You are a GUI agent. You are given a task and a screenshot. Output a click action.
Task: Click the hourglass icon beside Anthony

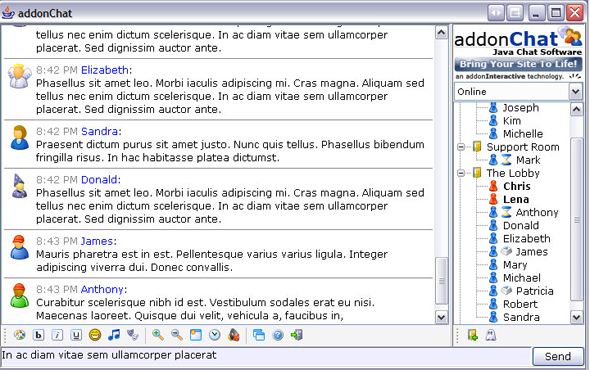(506, 212)
